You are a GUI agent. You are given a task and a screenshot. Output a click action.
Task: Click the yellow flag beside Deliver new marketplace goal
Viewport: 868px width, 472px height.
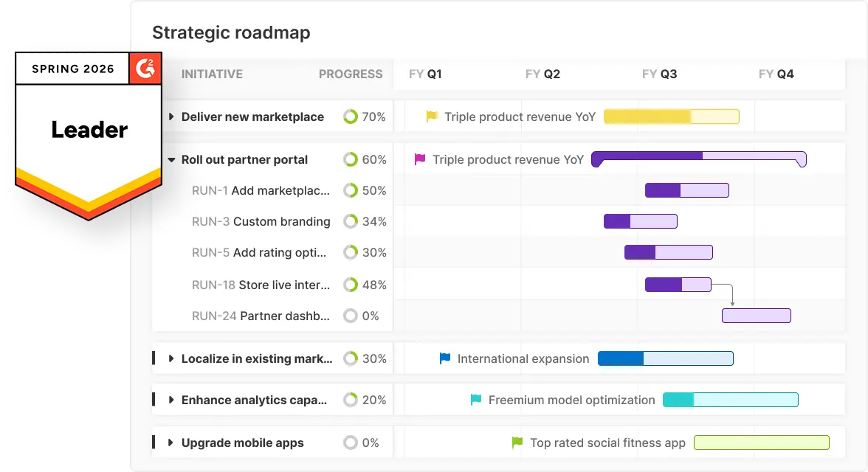pyautogui.click(x=432, y=117)
